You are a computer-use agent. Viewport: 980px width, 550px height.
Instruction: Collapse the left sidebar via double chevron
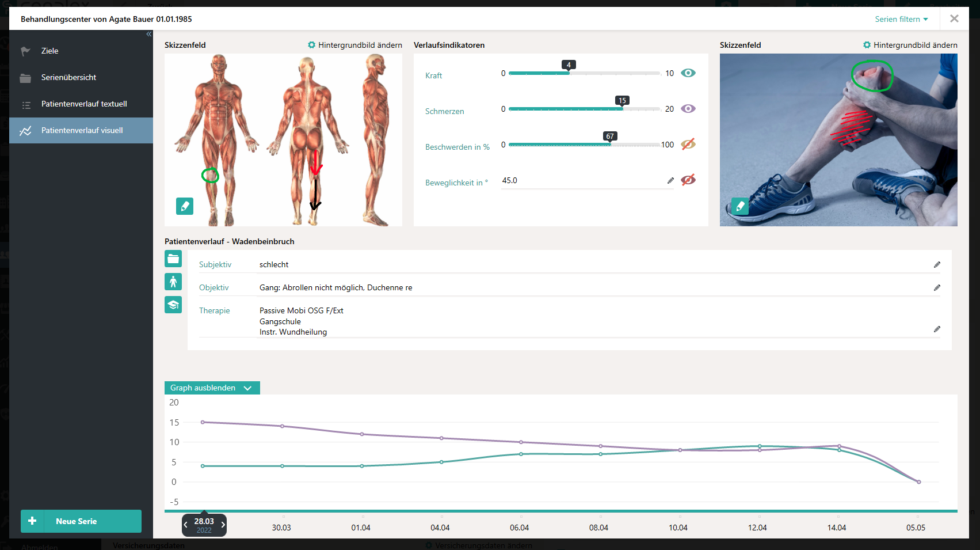[148, 34]
